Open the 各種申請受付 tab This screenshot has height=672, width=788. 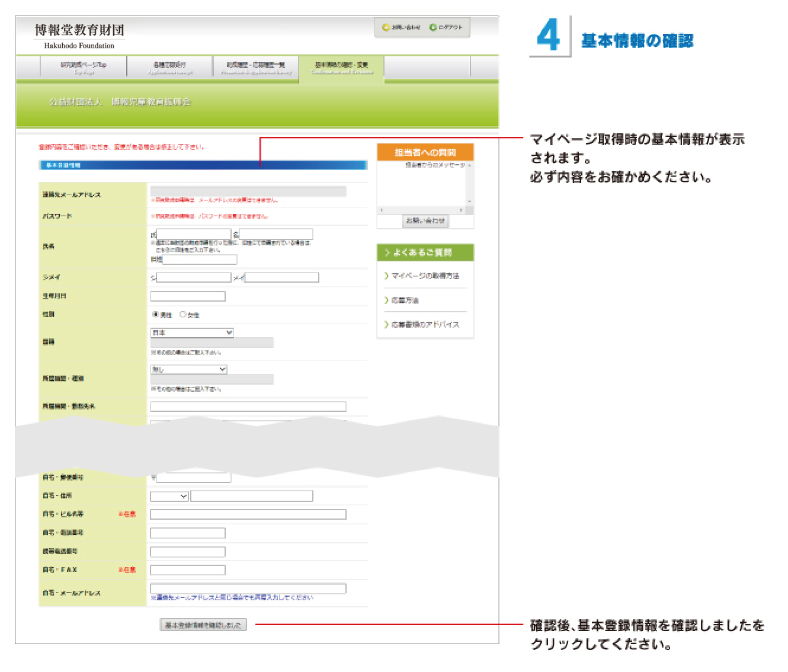(169, 68)
